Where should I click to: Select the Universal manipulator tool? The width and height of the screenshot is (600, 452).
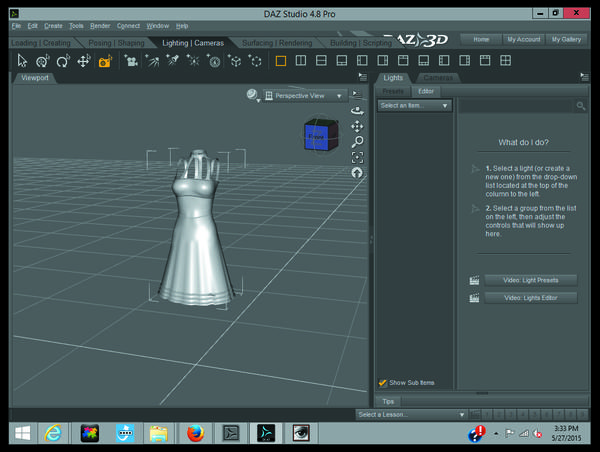(42, 61)
